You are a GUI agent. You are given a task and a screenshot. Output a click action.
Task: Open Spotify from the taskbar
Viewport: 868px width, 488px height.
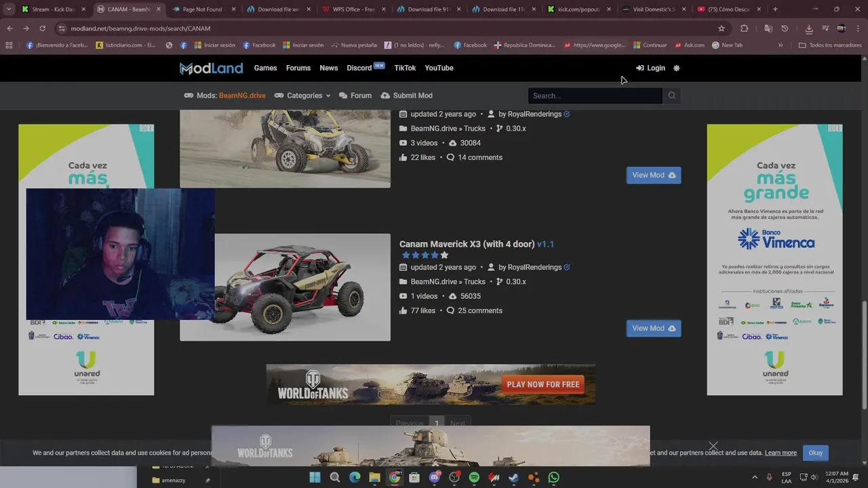[474, 477]
